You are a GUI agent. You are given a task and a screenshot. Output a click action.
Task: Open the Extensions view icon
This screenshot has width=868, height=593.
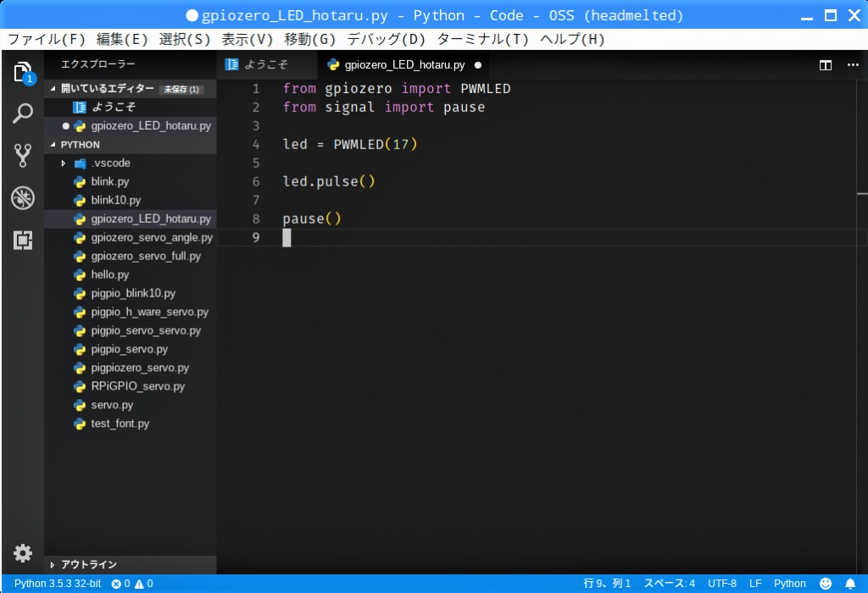pyautogui.click(x=23, y=241)
